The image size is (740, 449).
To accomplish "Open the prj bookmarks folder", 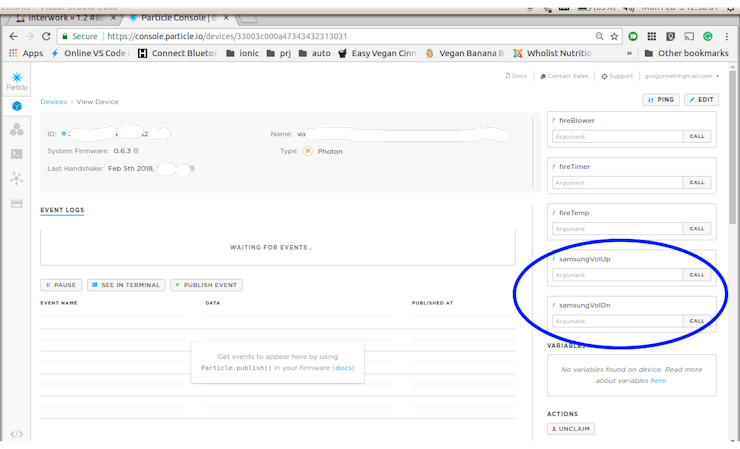I will pyautogui.click(x=278, y=53).
